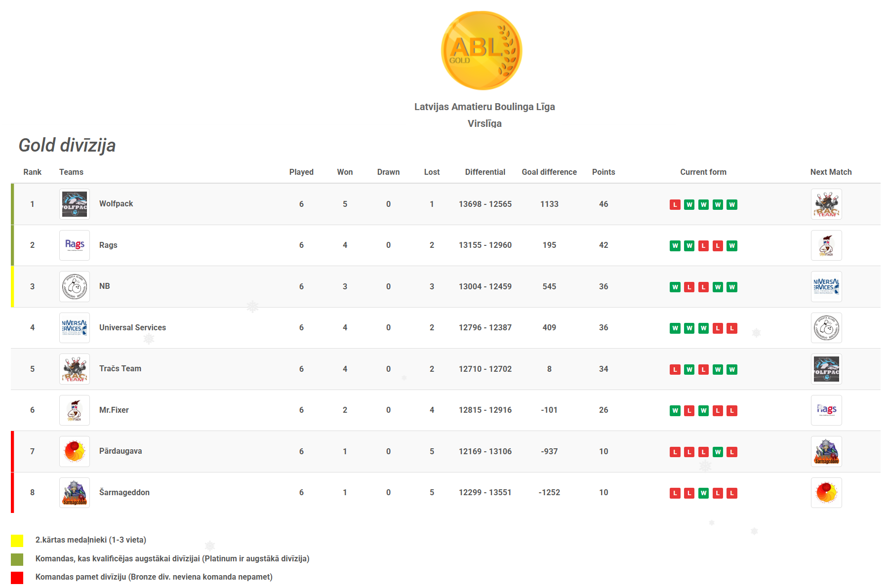This screenshot has height=588, width=889.
Task: Open next match logo in NB row
Action: 826,286
